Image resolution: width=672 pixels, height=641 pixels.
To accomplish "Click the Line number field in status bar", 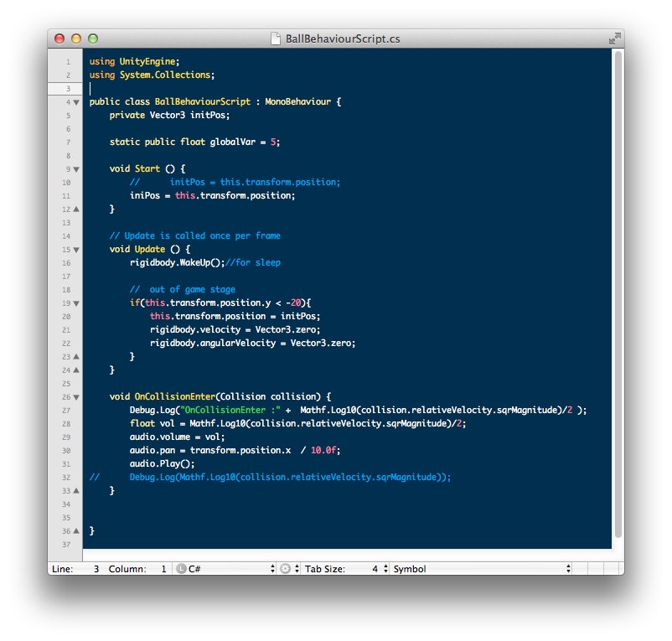I will (94, 569).
